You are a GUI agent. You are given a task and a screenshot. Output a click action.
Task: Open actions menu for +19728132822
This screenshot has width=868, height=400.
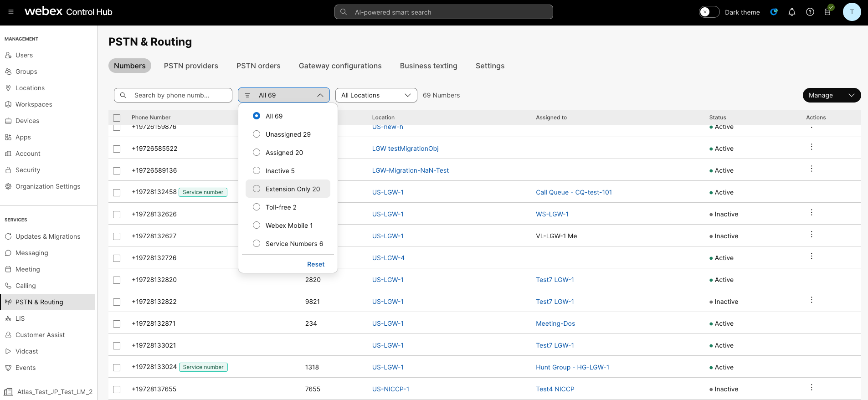click(812, 300)
